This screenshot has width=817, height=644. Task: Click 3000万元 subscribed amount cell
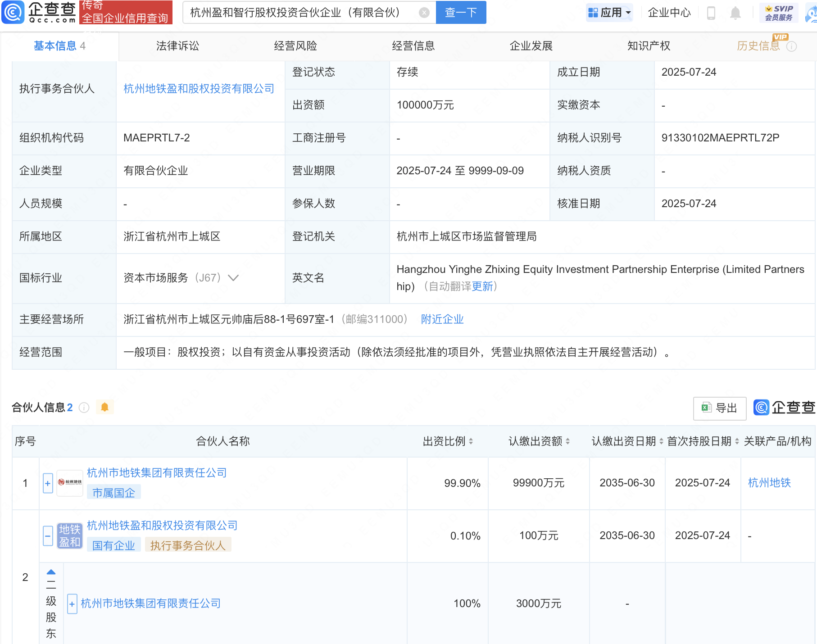click(x=539, y=603)
